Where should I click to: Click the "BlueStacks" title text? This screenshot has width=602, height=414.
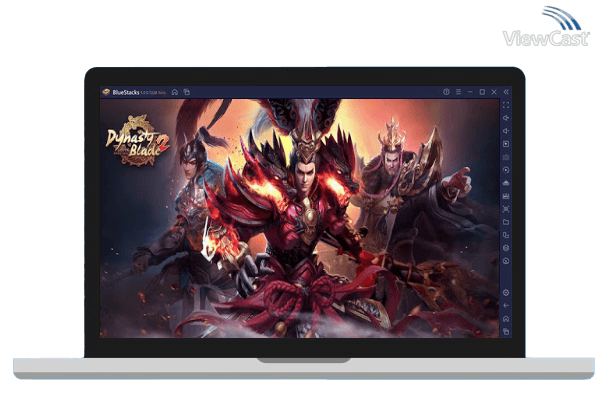pyautogui.click(x=126, y=93)
